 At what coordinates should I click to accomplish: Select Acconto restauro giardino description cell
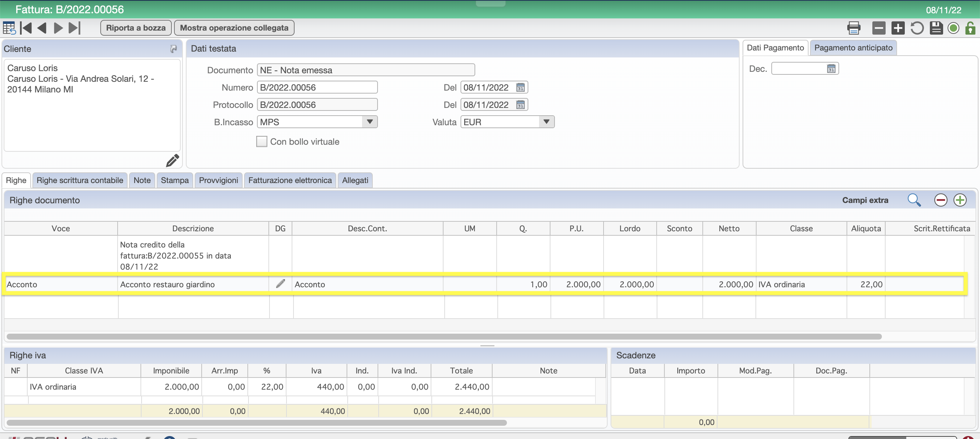(x=193, y=284)
